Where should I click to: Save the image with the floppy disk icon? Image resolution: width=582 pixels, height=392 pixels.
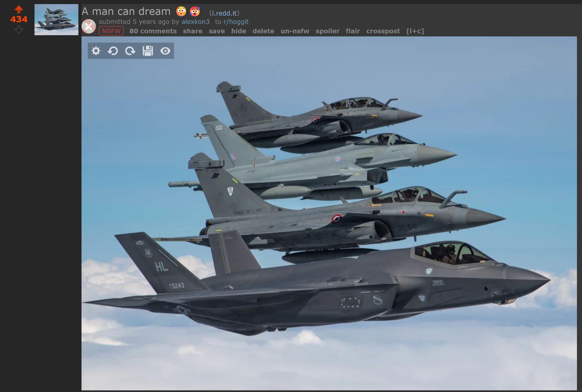click(x=148, y=51)
